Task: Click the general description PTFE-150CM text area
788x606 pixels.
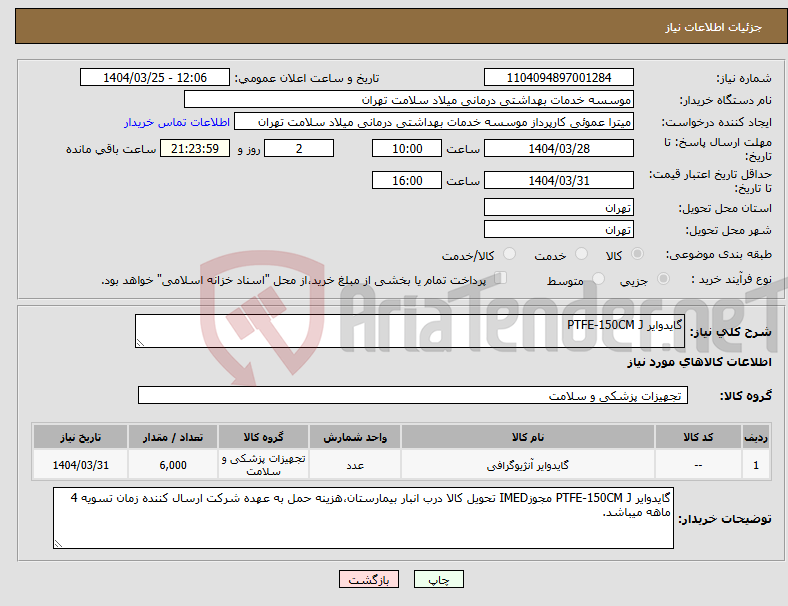Action: pyautogui.click(x=410, y=331)
